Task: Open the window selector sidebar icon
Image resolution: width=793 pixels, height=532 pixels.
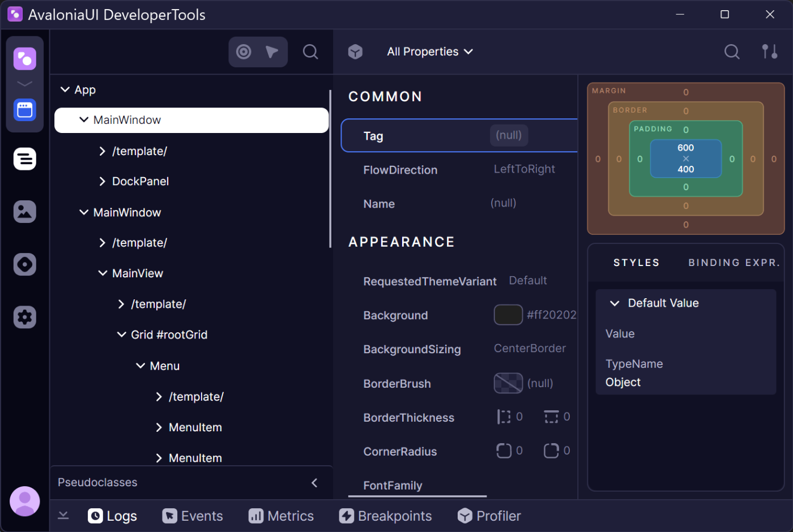Action: point(25,110)
